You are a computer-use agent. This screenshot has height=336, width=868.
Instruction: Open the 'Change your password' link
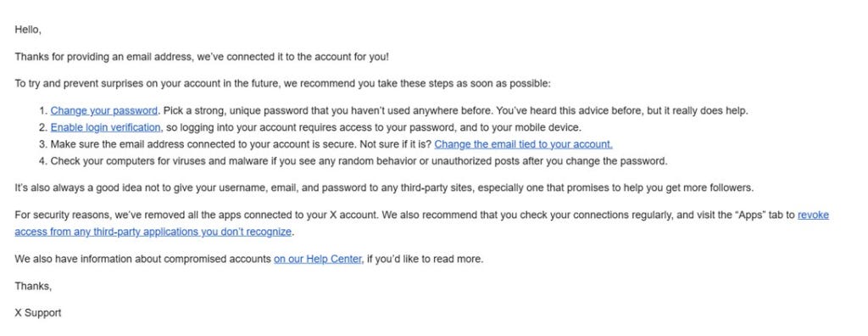[x=104, y=111]
